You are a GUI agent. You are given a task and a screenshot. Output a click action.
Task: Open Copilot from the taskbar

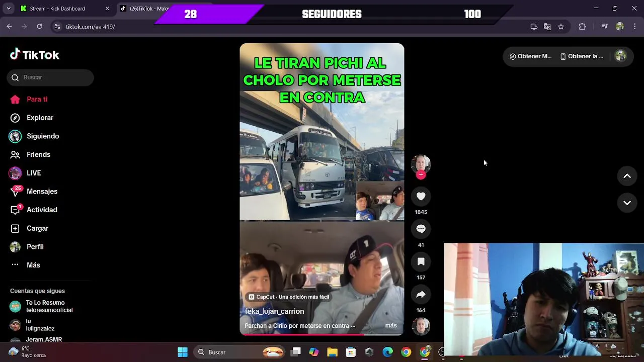click(314, 352)
